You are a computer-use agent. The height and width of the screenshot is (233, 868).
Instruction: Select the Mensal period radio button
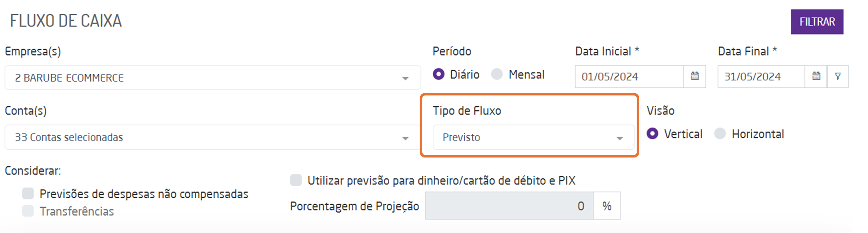[497, 74]
